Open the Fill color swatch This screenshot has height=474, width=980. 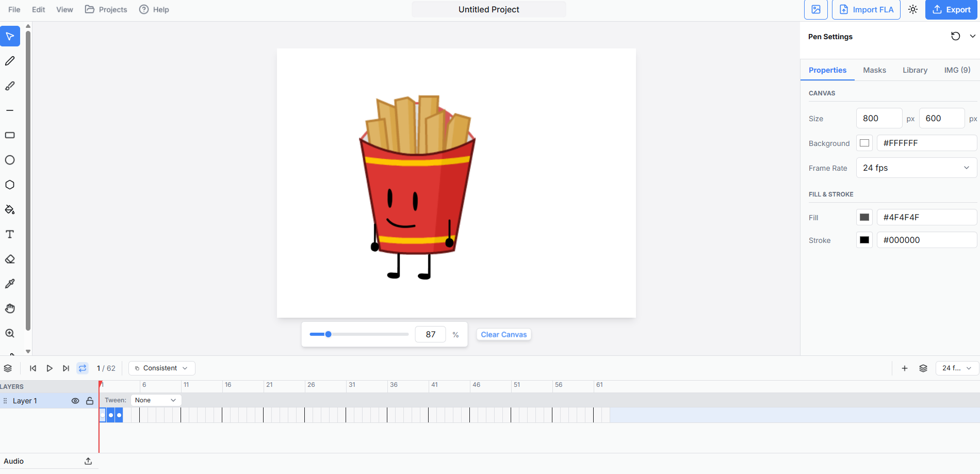pos(864,217)
